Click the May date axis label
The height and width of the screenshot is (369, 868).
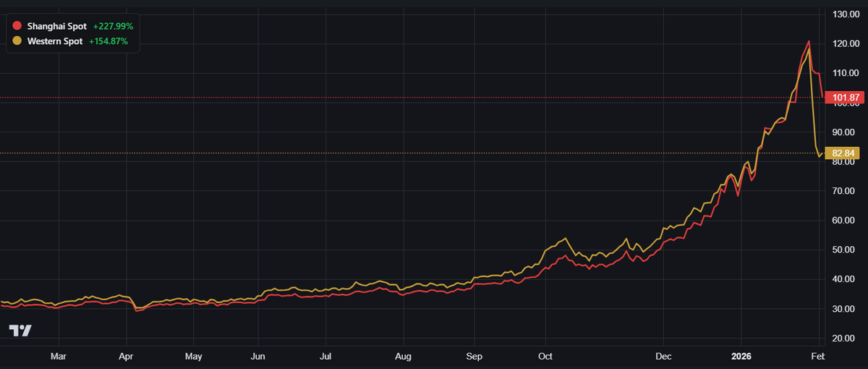coord(193,357)
